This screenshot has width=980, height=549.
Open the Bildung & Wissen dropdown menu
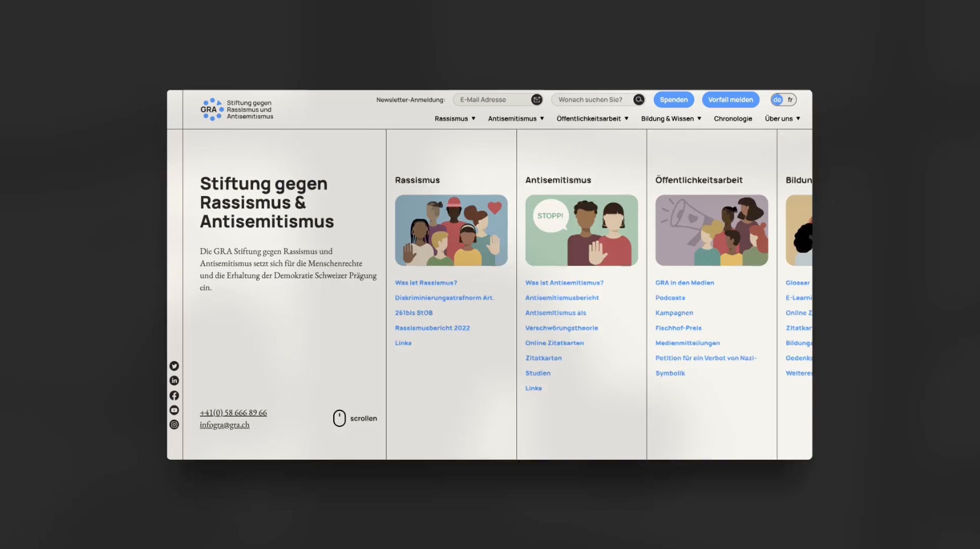671,119
